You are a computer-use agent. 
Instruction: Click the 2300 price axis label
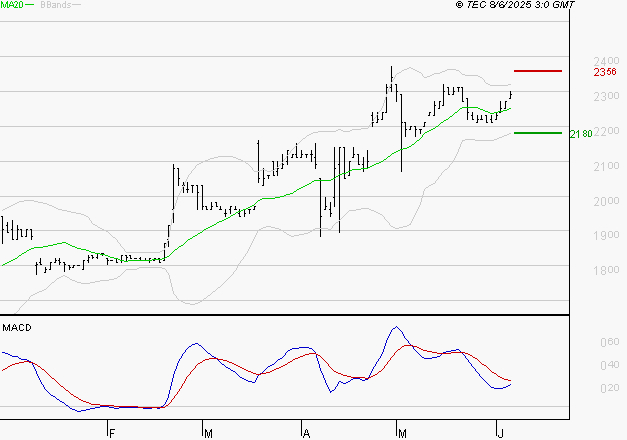coord(604,96)
